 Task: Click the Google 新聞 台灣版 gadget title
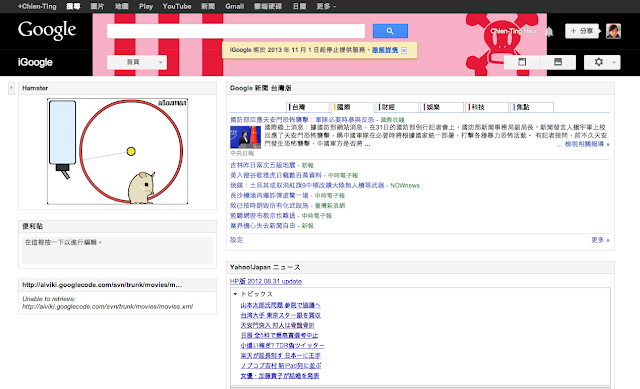point(260,88)
